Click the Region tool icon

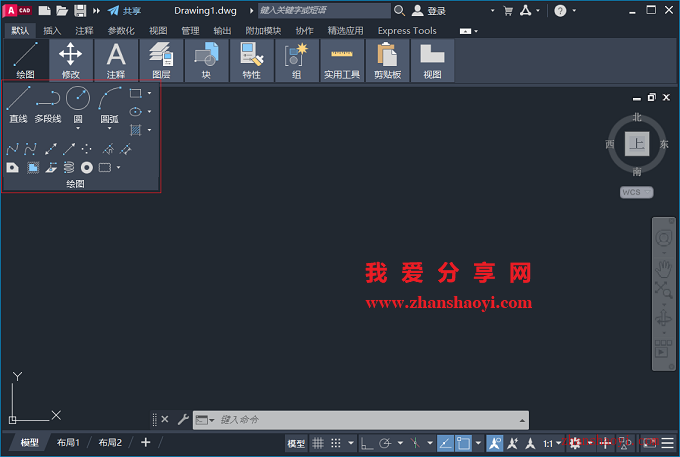[13, 168]
